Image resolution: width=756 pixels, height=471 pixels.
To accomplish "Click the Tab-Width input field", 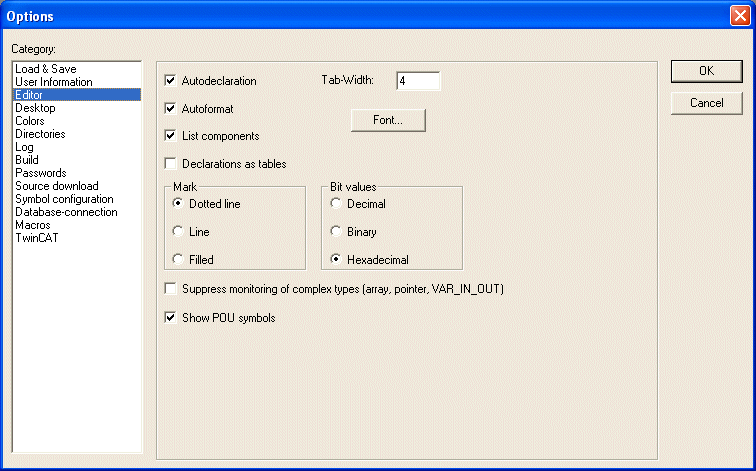I will pyautogui.click(x=418, y=81).
